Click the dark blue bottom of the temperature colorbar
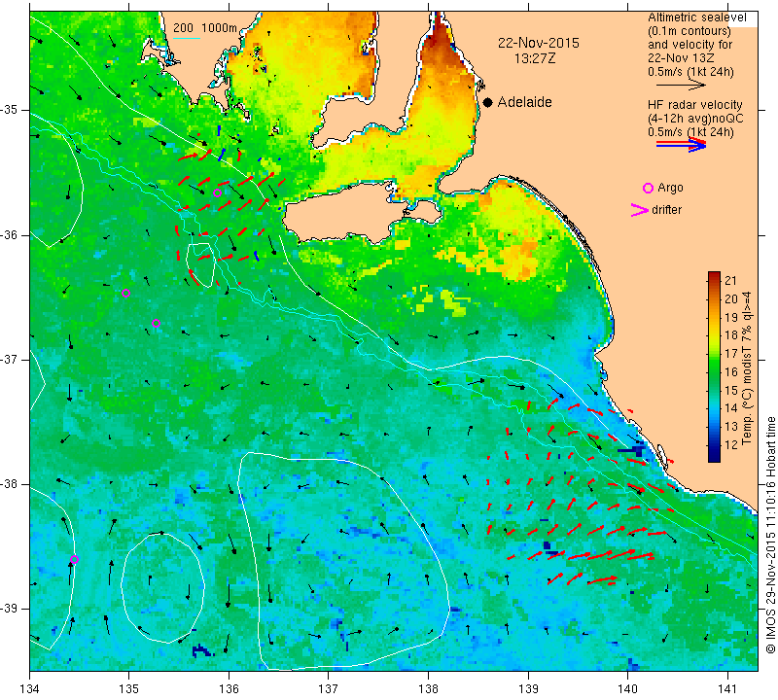The height and width of the screenshot is (700, 778). pos(714,457)
